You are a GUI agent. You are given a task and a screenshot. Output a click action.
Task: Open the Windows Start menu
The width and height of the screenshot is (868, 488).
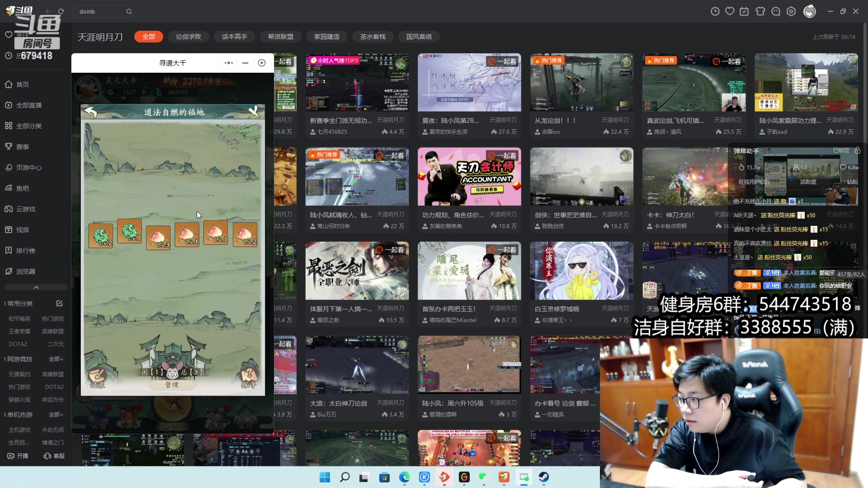(x=325, y=477)
